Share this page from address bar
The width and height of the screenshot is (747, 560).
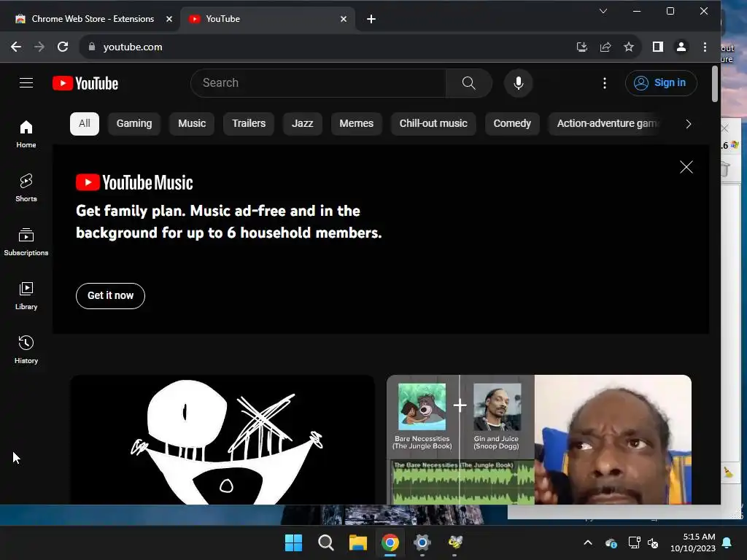coord(605,47)
